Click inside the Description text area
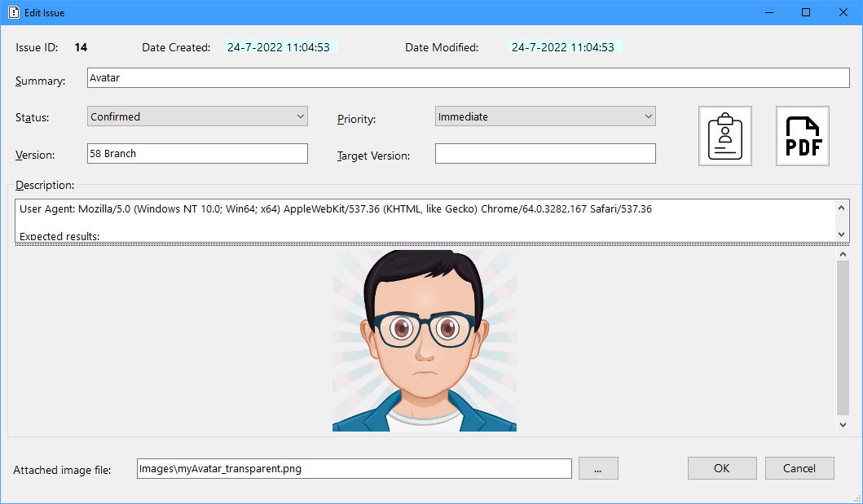863x504 pixels. pyautogui.click(x=425, y=221)
